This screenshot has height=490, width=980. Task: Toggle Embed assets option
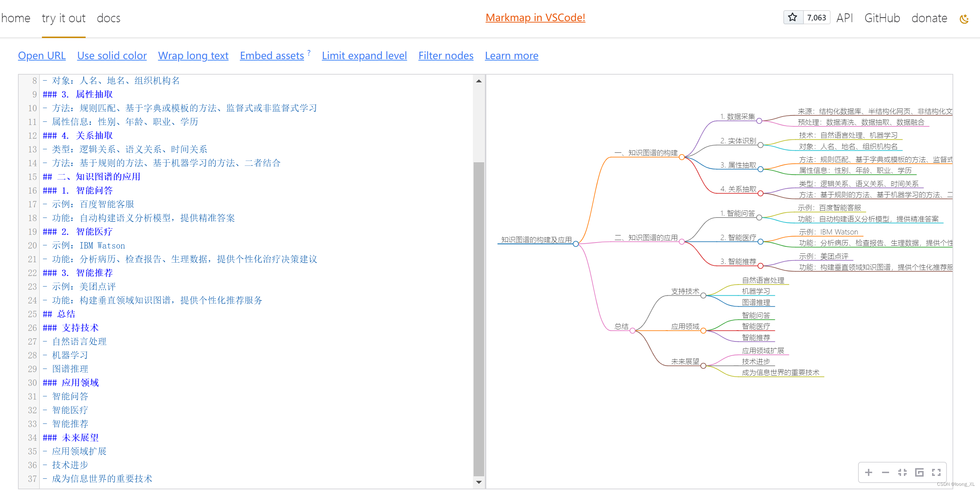tap(272, 56)
